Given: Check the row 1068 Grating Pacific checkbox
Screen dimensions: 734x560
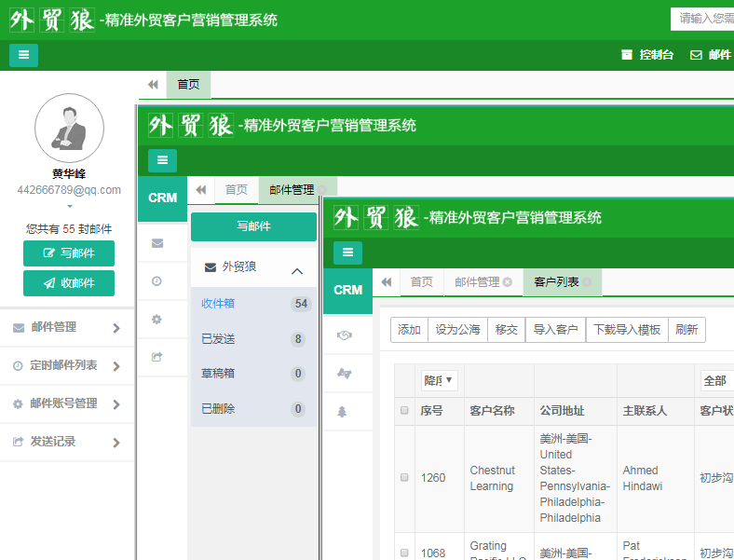Looking at the screenshot, I should pyautogui.click(x=404, y=553).
